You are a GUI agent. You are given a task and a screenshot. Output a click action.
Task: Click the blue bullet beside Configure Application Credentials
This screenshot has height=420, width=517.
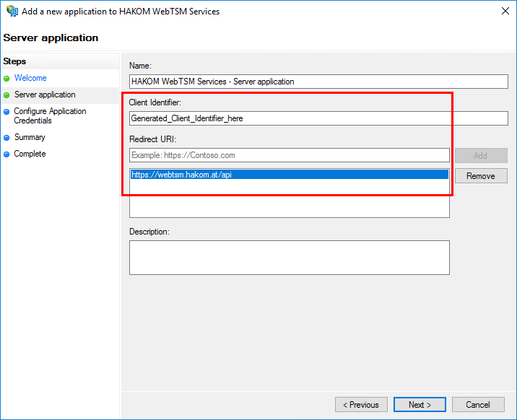click(6, 112)
